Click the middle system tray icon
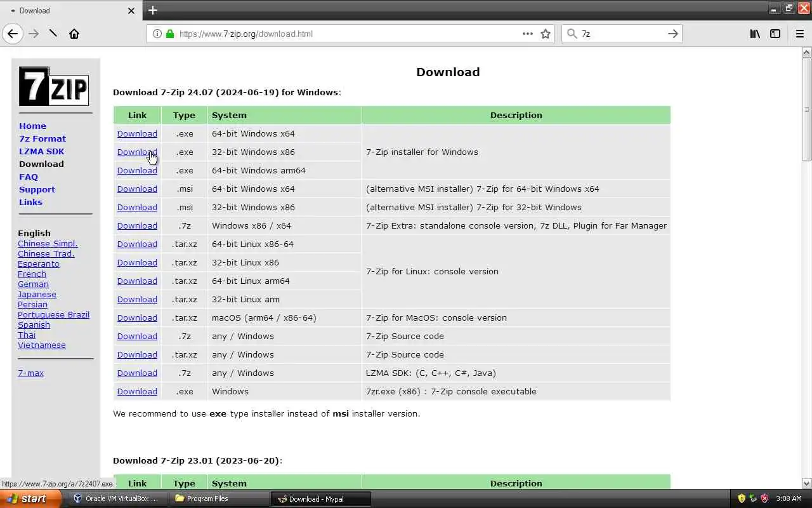 (753, 498)
